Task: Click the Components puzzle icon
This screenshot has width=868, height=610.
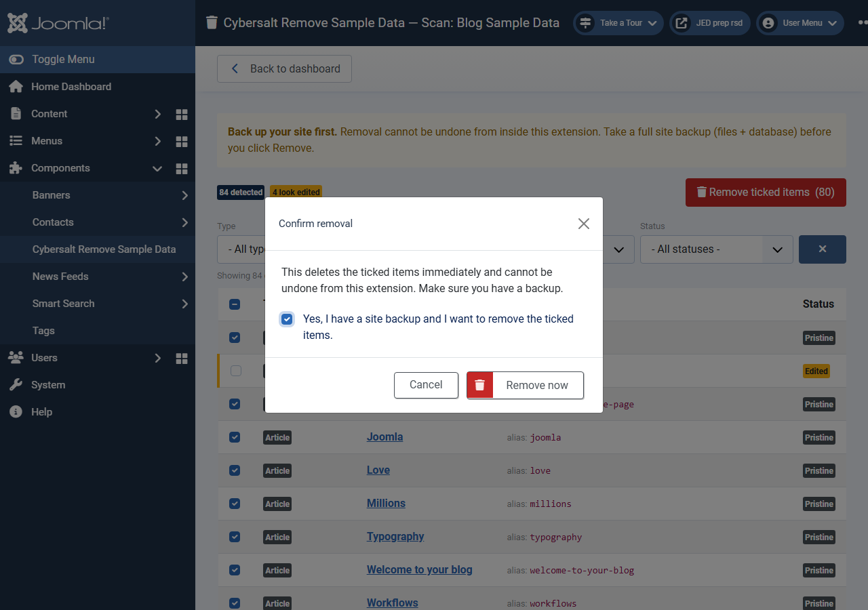Action: [16, 168]
